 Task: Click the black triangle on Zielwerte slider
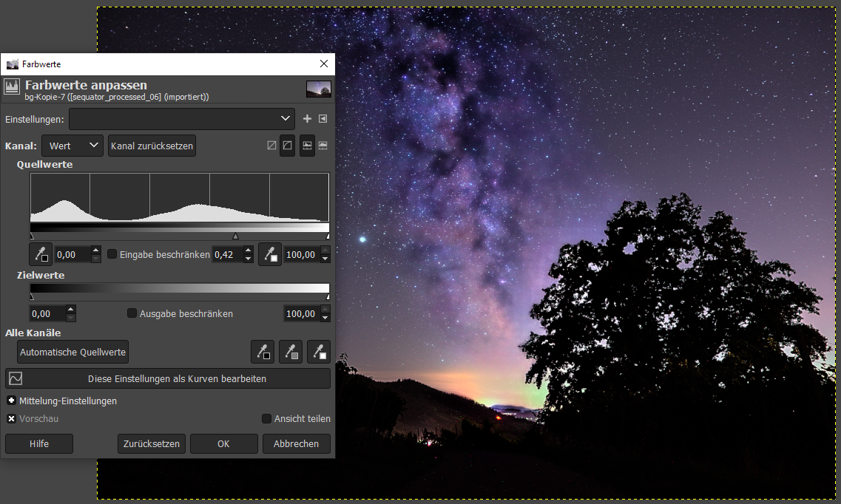(32, 296)
